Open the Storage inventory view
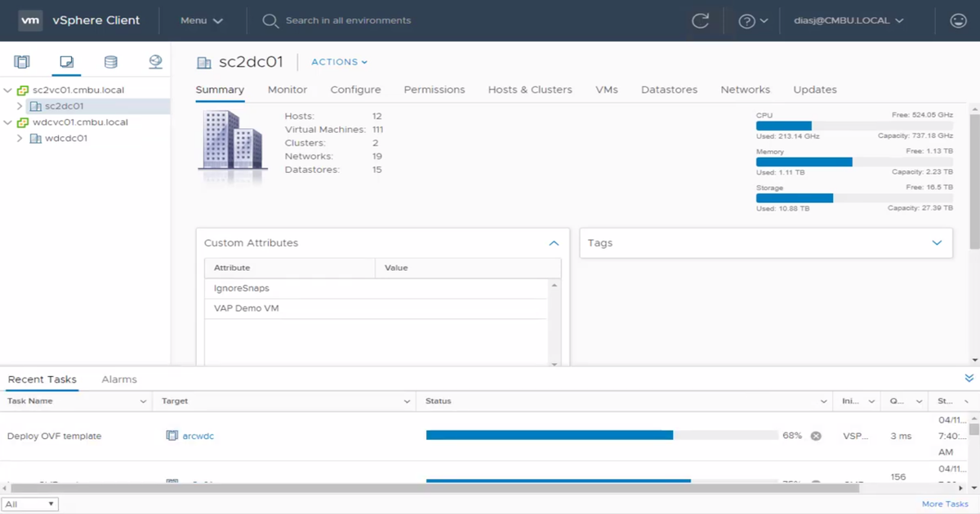Viewport: 980px width, 514px height. click(x=110, y=61)
